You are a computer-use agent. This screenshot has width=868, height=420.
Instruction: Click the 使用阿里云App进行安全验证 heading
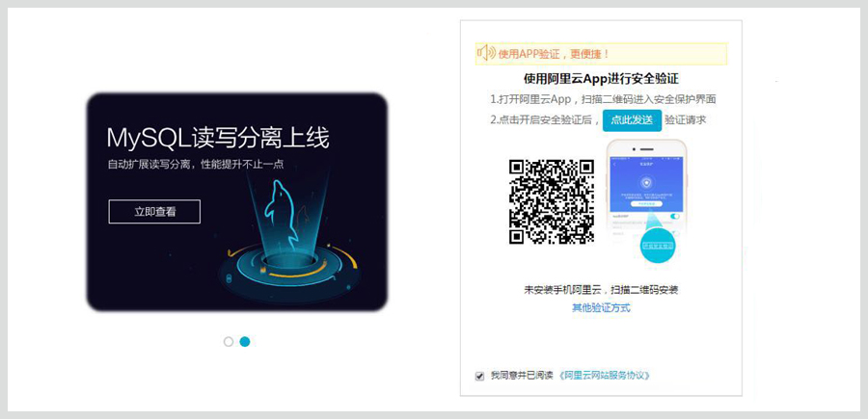click(601, 78)
